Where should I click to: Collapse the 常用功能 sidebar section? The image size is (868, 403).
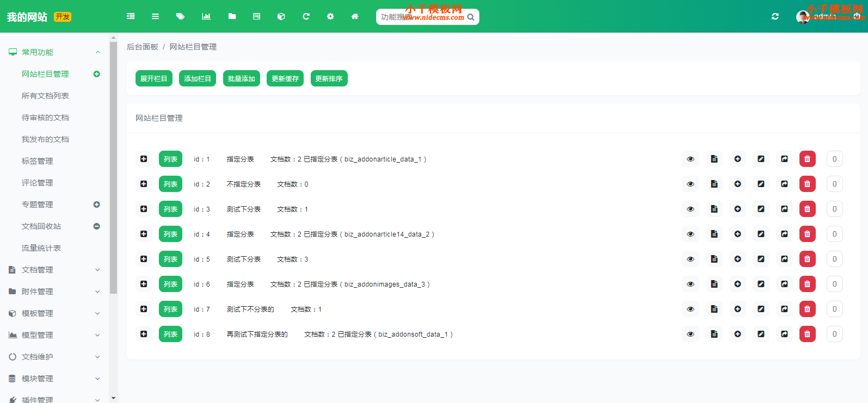(54, 52)
